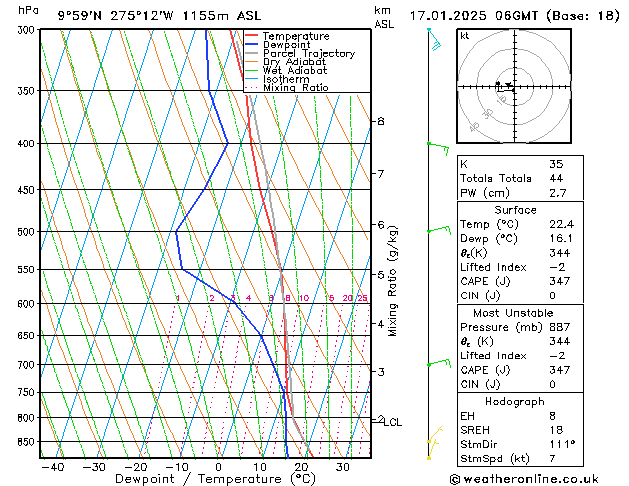Select the "Dewpoint" legend entry

pyautogui.click(x=286, y=45)
